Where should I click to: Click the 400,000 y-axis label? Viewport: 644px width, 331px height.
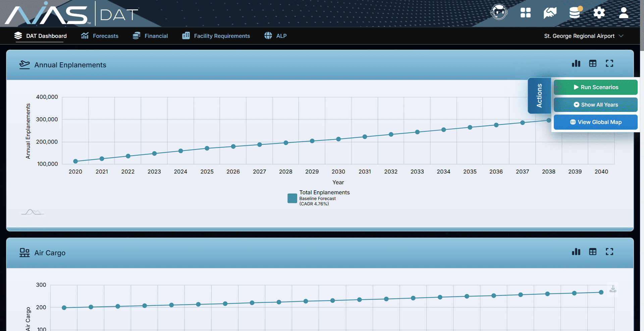point(47,97)
